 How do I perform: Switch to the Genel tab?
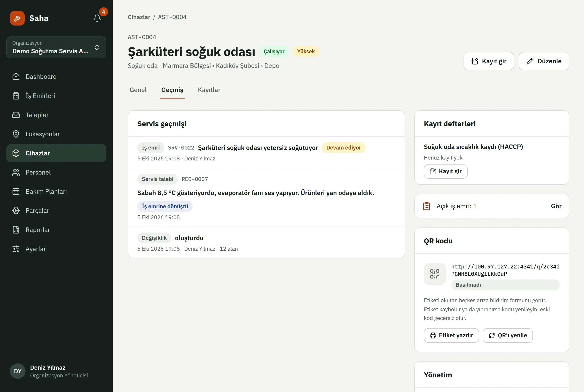138,90
